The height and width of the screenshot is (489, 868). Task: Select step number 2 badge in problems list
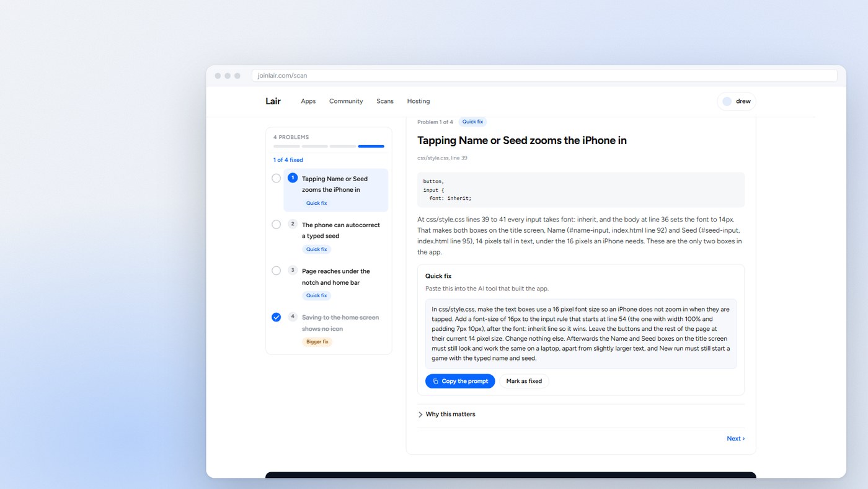click(x=293, y=224)
